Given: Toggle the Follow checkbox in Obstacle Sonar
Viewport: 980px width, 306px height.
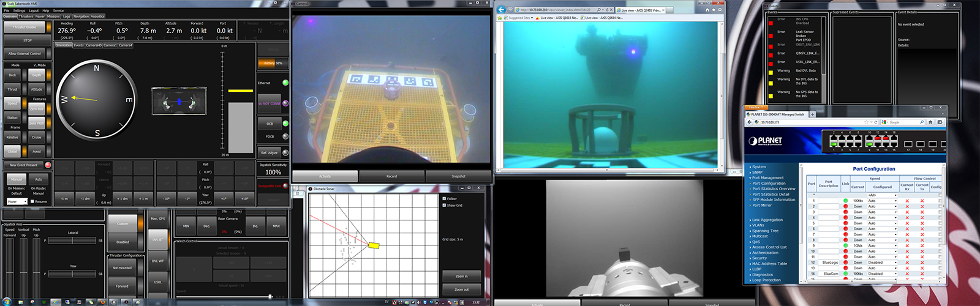Looking at the screenshot, I should (444, 198).
